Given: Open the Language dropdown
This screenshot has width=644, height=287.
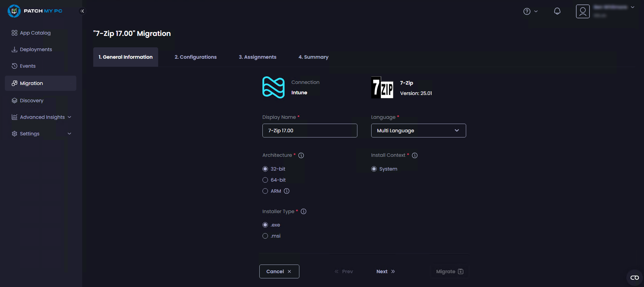Looking at the screenshot, I should (418, 131).
